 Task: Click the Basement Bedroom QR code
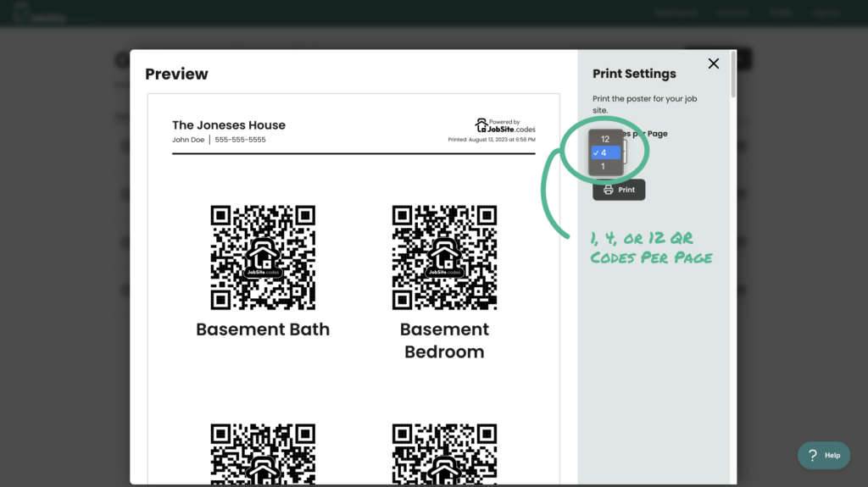pyautogui.click(x=444, y=257)
